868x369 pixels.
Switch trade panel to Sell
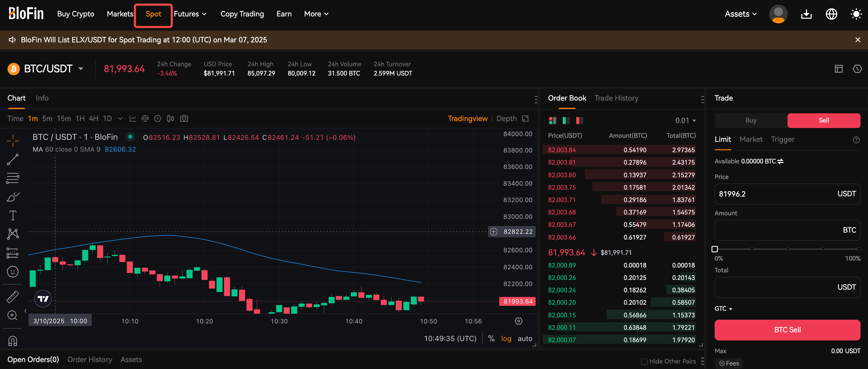coord(824,120)
